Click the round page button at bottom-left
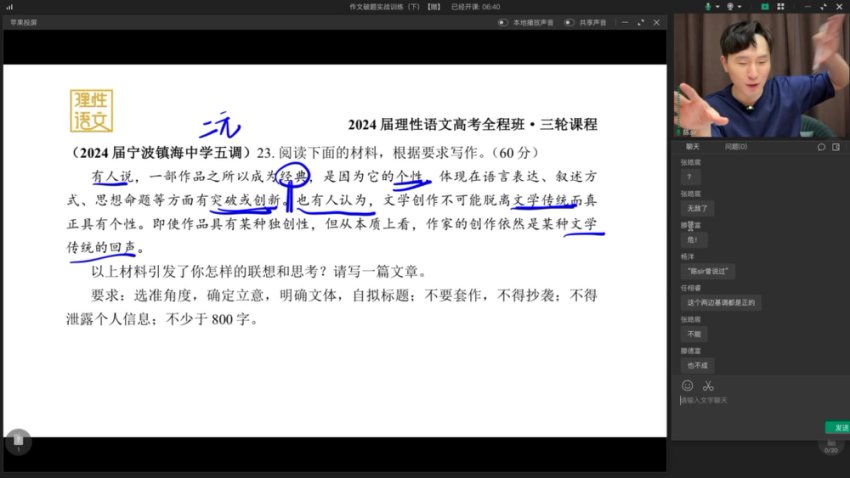This screenshot has height=478, width=850. point(17,442)
